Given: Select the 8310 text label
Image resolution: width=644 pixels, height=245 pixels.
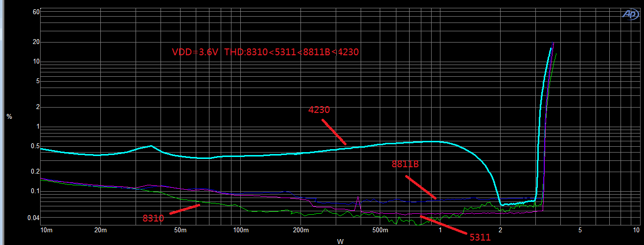Looking at the screenshot, I should pos(153,219).
